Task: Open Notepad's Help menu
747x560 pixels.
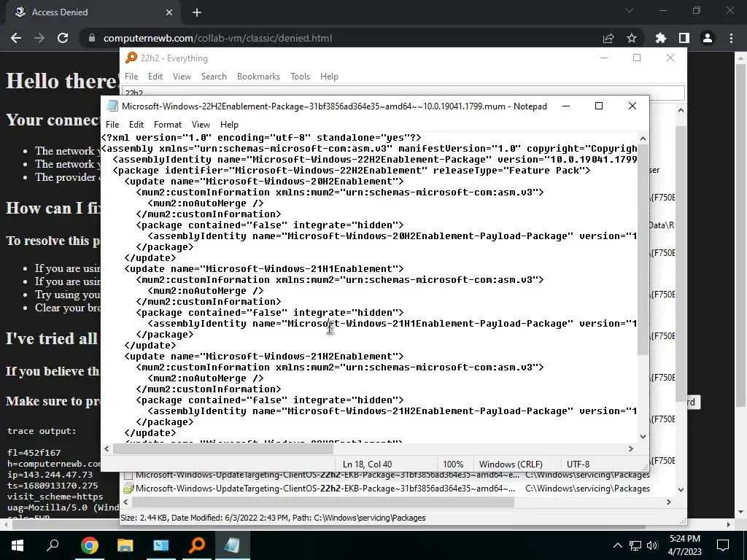Action: pos(229,124)
